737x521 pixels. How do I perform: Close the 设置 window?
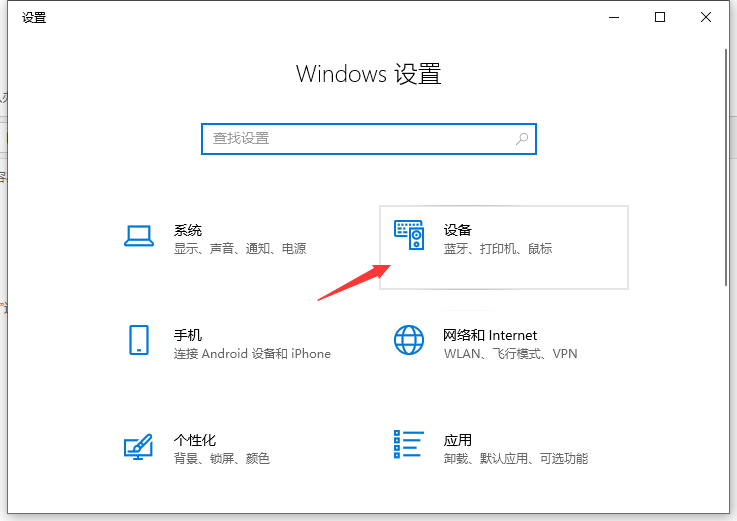click(706, 17)
